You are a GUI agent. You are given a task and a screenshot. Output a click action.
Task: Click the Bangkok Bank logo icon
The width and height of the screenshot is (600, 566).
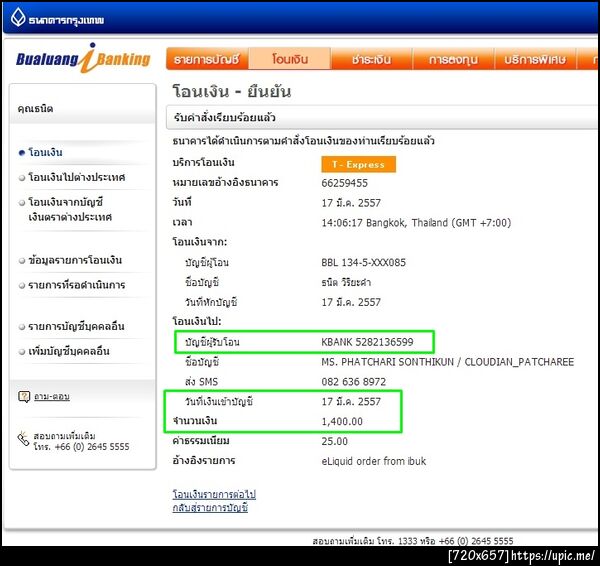[18, 17]
